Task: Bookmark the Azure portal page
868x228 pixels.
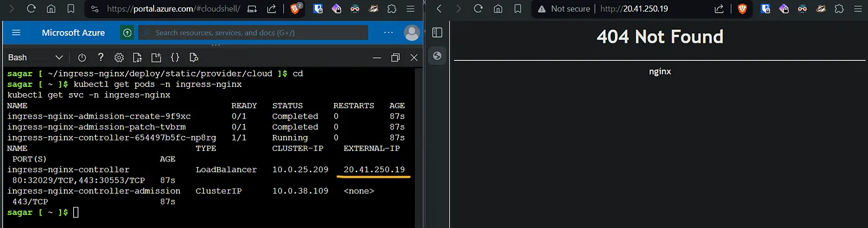Action: [x=71, y=9]
